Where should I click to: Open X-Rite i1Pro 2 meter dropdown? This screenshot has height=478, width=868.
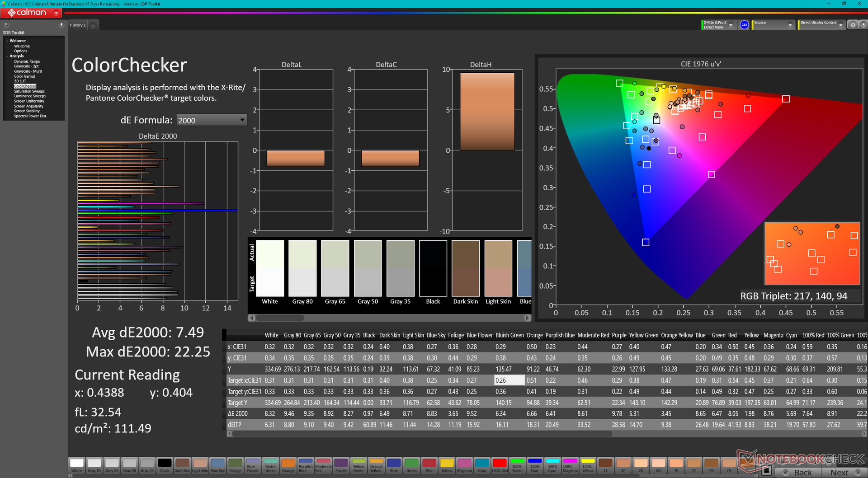pos(731,25)
